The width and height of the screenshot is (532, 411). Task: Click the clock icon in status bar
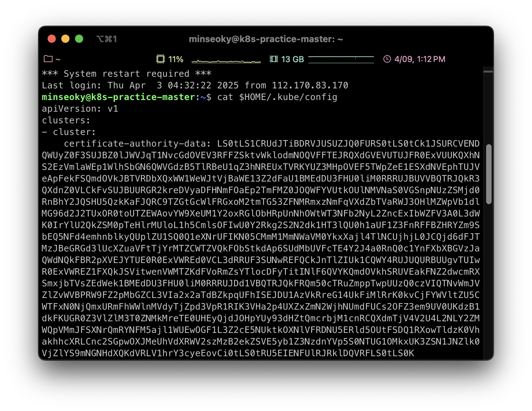tap(387, 59)
